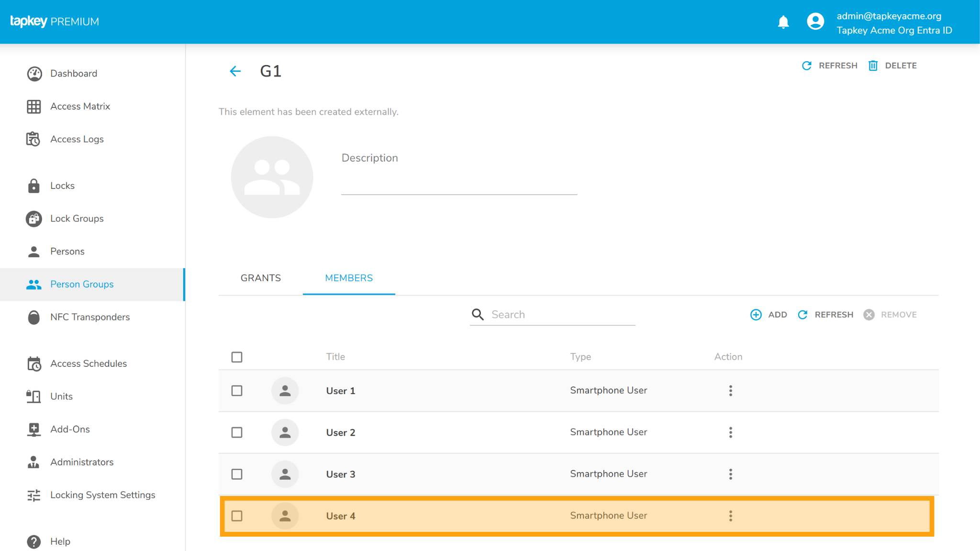Click the G1 group avatar image
The width and height of the screenshot is (980, 551).
[x=272, y=177]
